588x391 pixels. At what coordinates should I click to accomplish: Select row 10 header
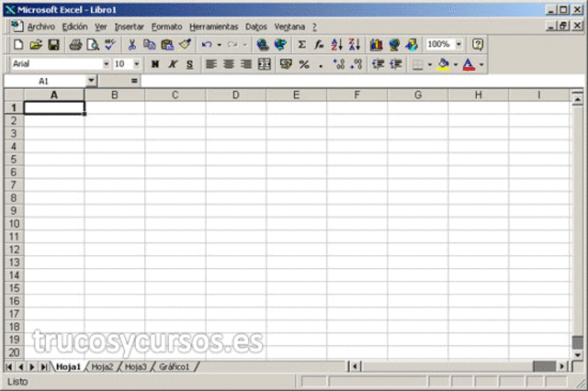point(14,224)
